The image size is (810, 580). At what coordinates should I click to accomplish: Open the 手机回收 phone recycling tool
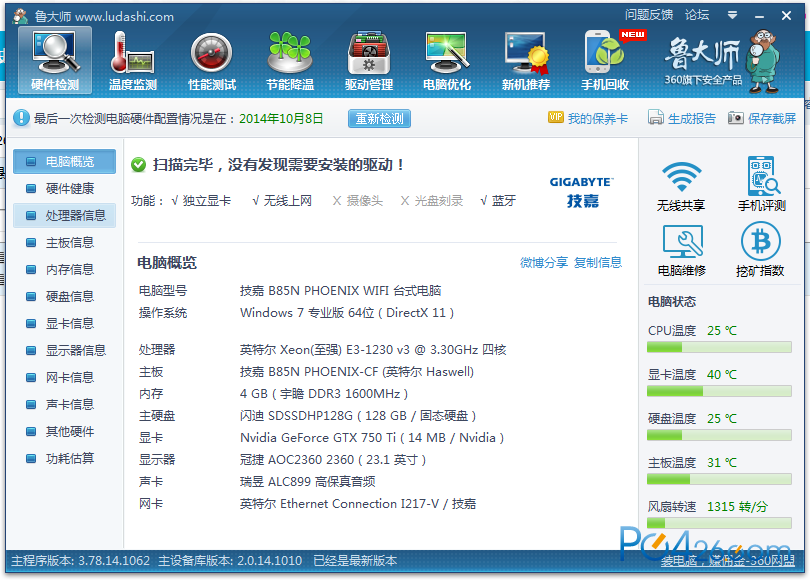(605, 60)
